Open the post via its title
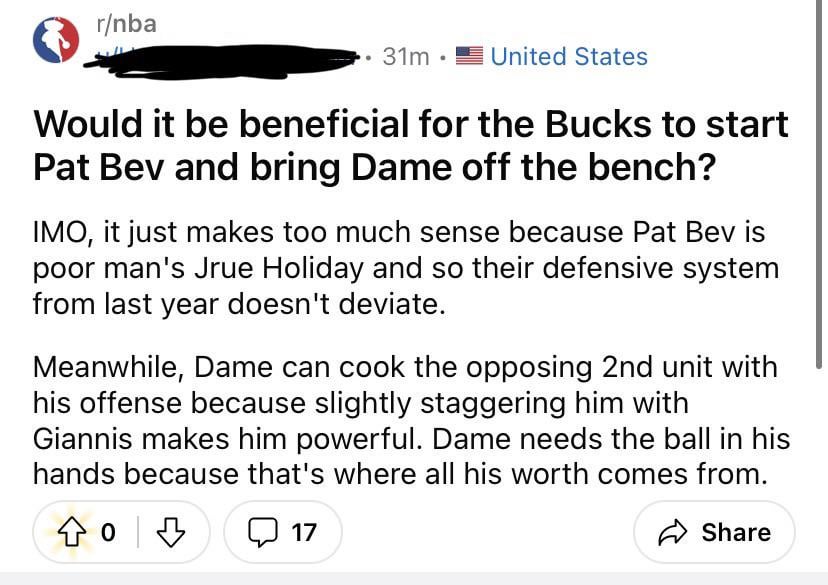This screenshot has width=828, height=585. (410, 145)
